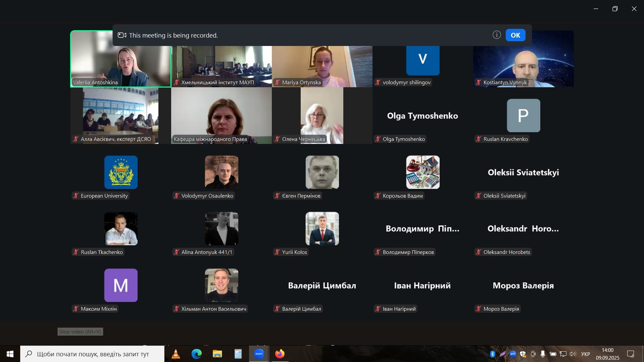Launch VLC media player from taskbar
Screen dimensions: 644x362
click(x=176, y=354)
